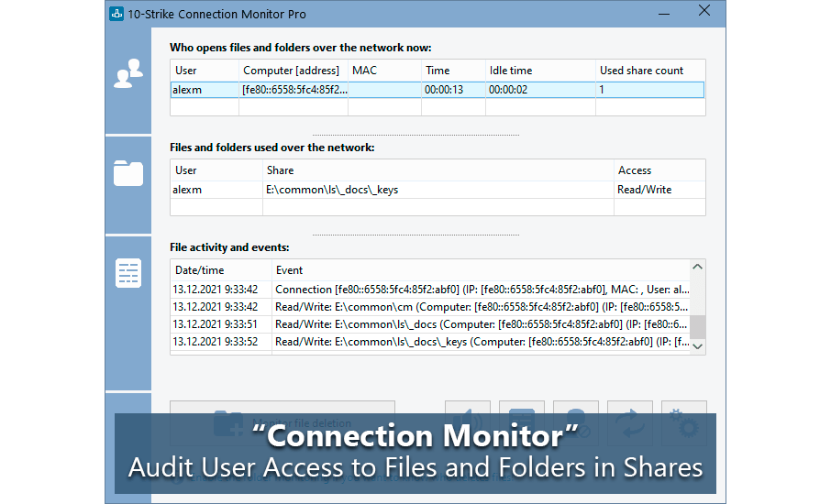Sort events by Date/time column header

[220, 270]
